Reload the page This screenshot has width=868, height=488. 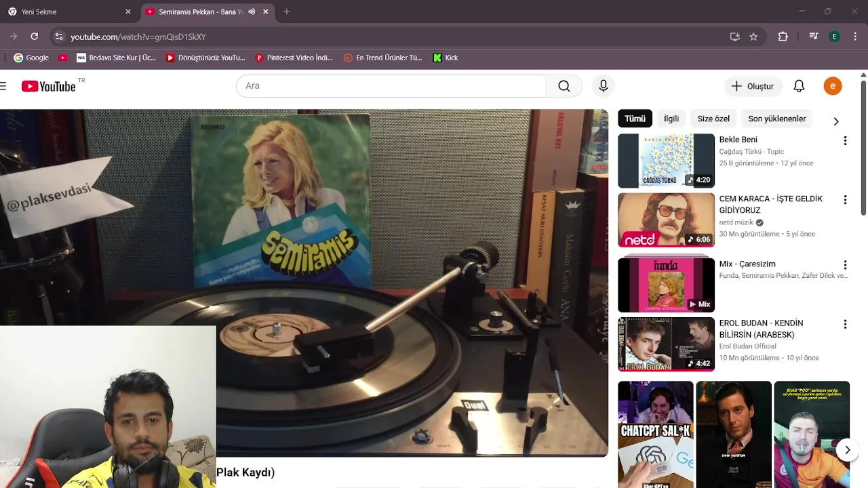pyautogui.click(x=35, y=37)
